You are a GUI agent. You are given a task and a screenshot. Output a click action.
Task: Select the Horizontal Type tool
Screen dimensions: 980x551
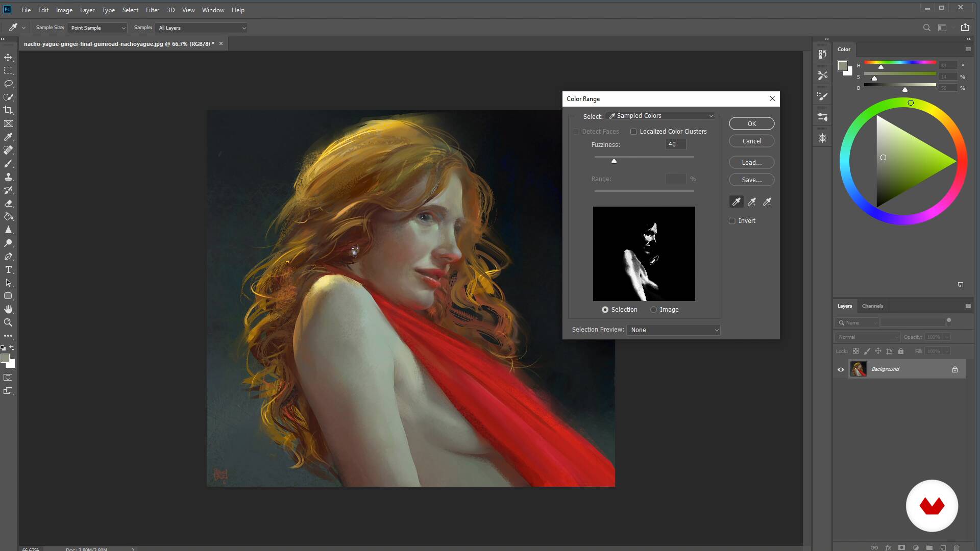pyautogui.click(x=8, y=269)
